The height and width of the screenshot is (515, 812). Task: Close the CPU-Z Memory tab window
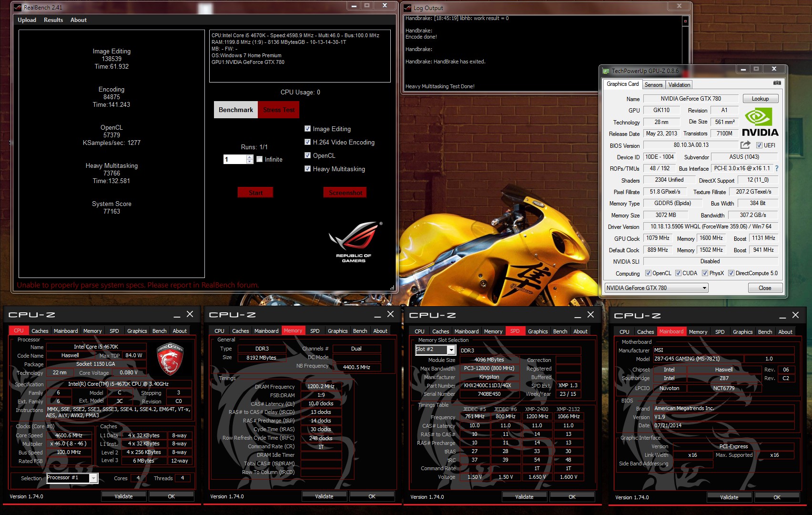pos(390,314)
